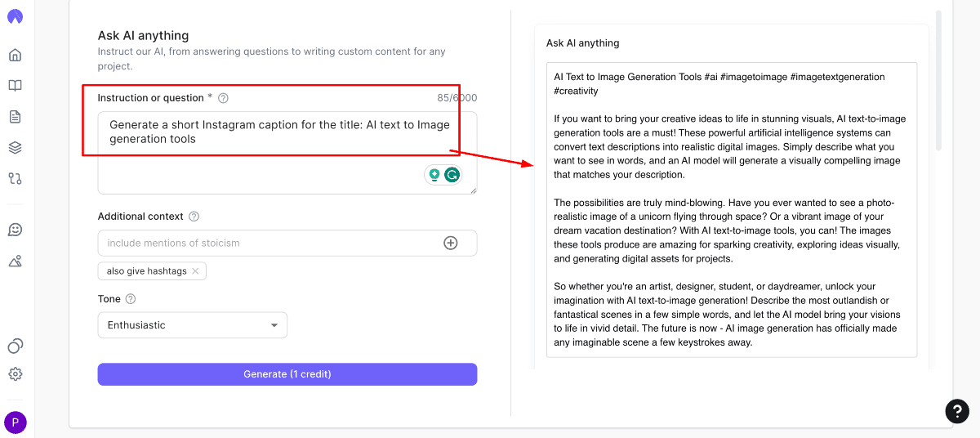Viewport: 980px width, 438px height.
Task: Expand the Tone dropdown showing Enthusiastic
Action: pyautogui.click(x=192, y=325)
